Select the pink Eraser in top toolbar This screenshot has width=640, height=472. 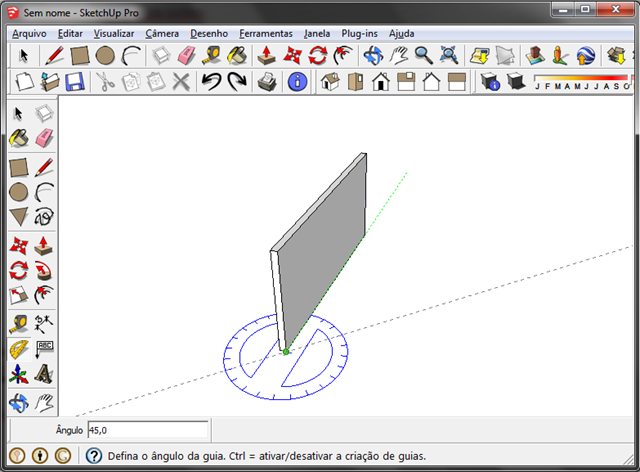(187, 56)
